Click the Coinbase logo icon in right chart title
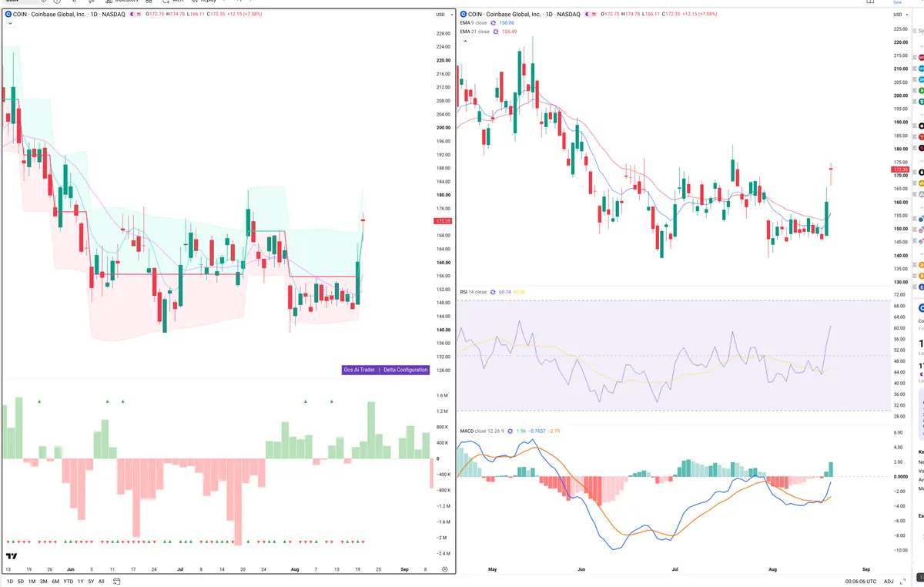Viewport: 924px width, 587px height. tap(463, 14)
